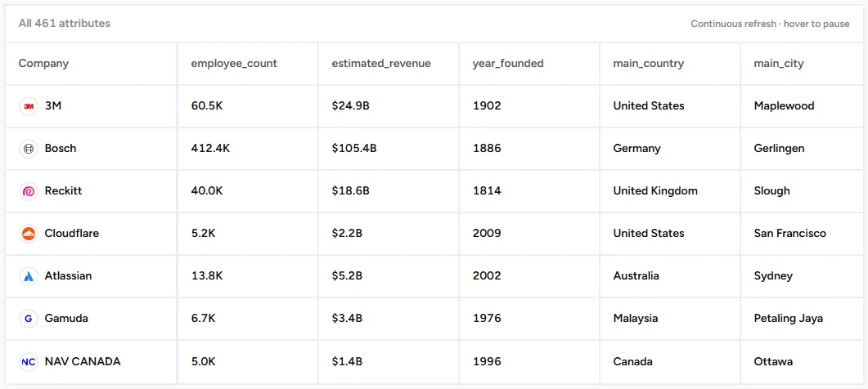Click the NAV CANADA NC logo icon
This screenshot has height=389, width=868.
(x=29, y=361)
